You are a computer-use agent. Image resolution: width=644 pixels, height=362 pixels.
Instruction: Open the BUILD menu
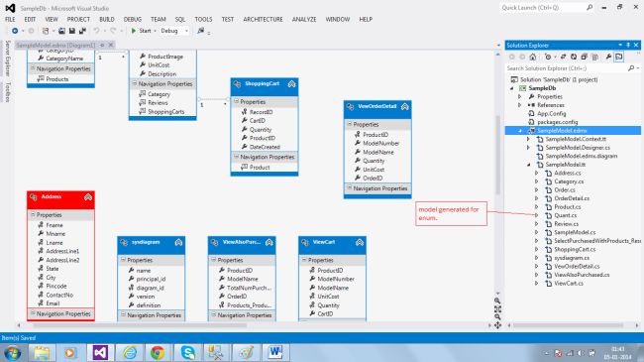(x=107, y=19)
